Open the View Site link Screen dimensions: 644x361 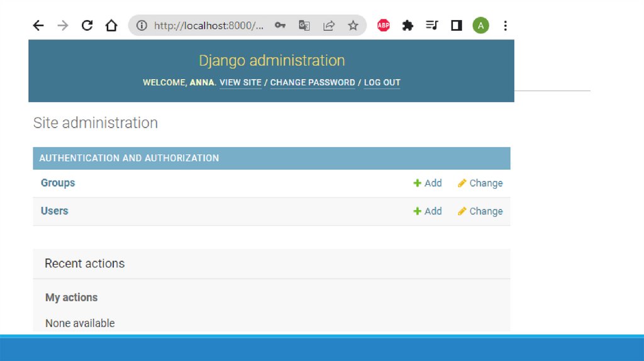coord(240,82)
